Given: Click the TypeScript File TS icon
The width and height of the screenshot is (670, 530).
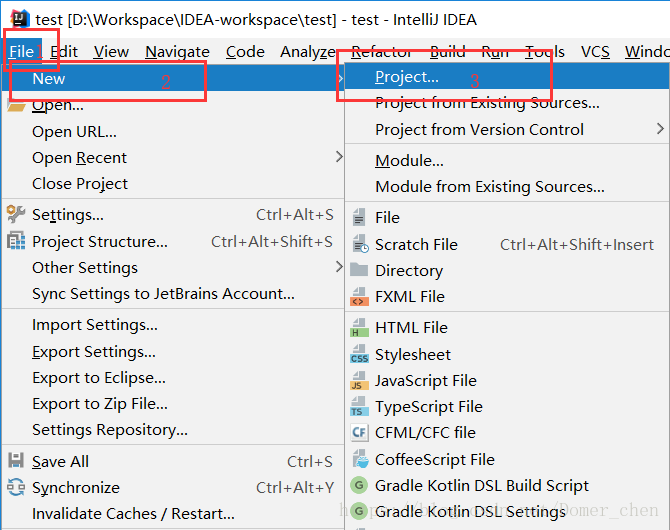Looking at the screenshot, I should (x=359, y=406).
